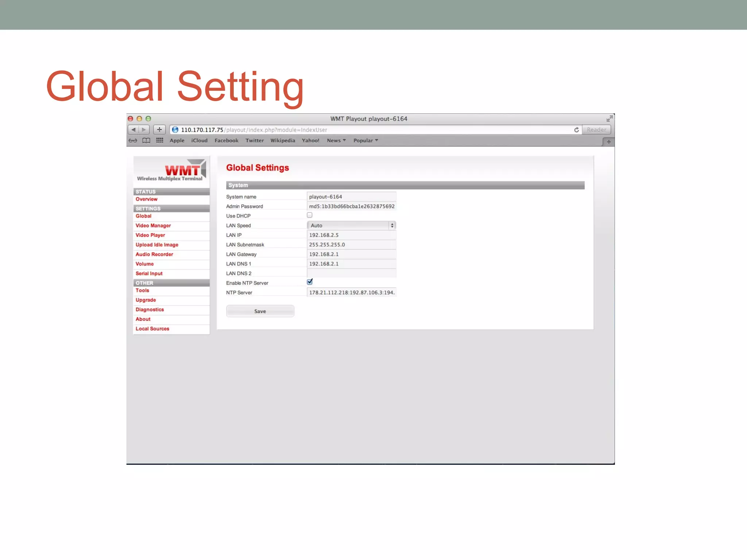
Task: Open Global settings in sidebar
Action: click(x=143, y=216)
